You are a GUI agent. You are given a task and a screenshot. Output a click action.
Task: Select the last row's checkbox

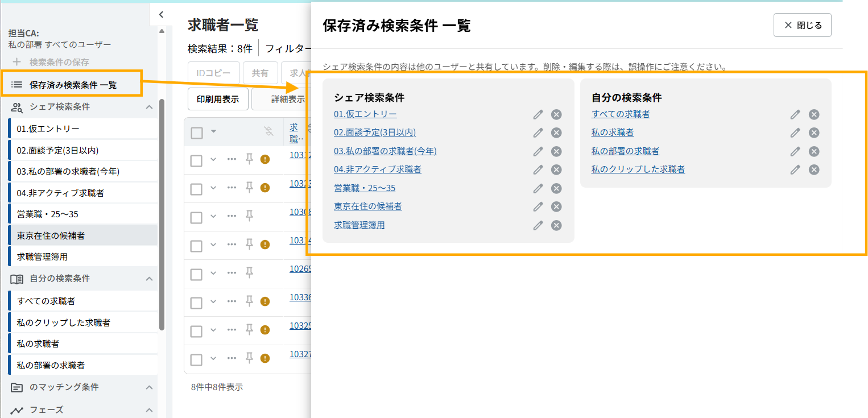(196, 359)
